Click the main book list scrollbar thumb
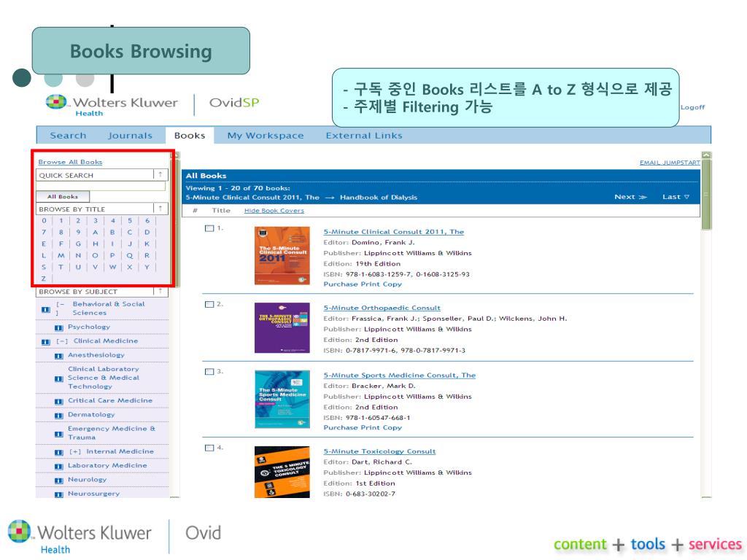 (x=706, y=194)
